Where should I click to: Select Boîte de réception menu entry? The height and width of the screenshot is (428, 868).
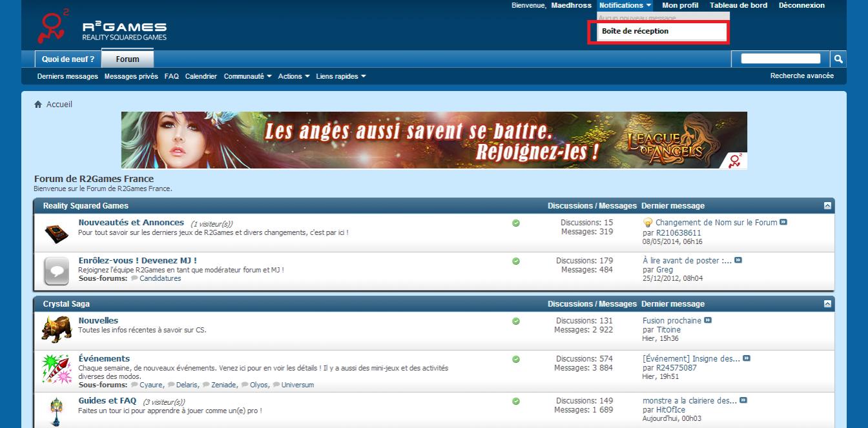coord(635,31)
